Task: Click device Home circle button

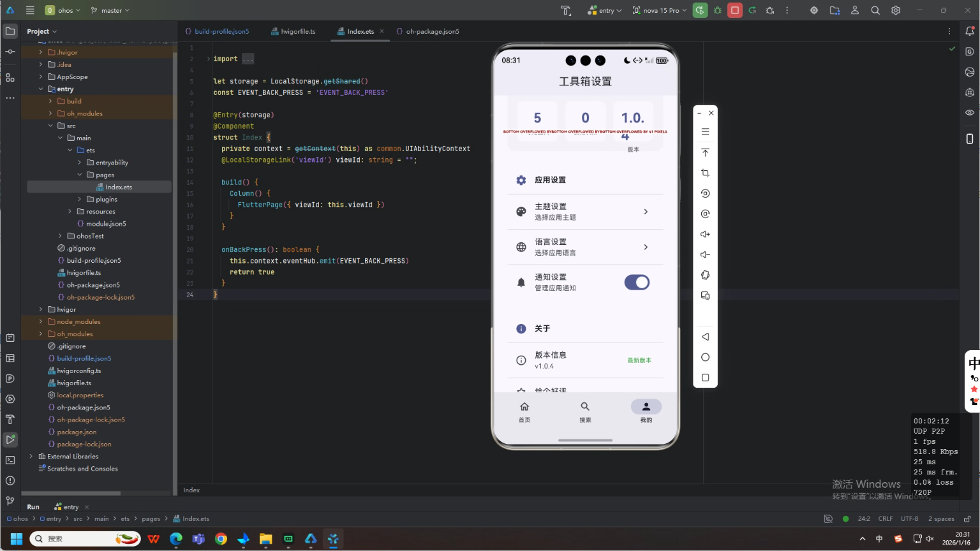Action: click(x=705, y=357)
